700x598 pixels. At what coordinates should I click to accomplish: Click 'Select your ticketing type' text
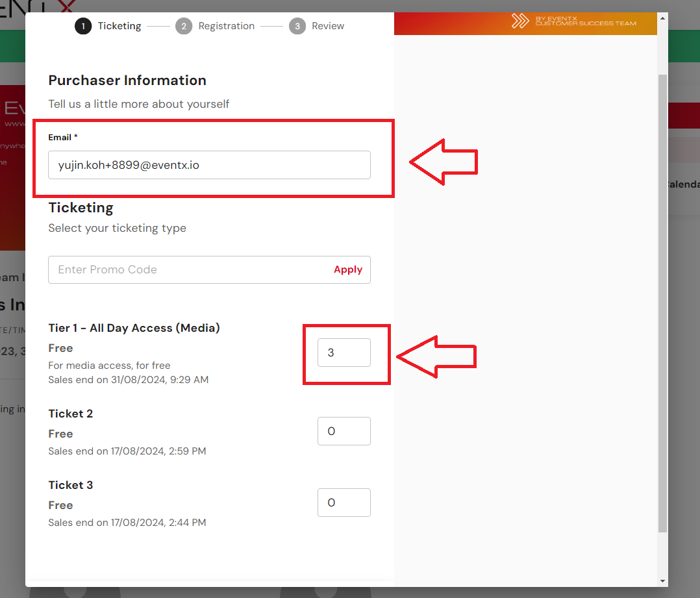[x=118, y=228]
